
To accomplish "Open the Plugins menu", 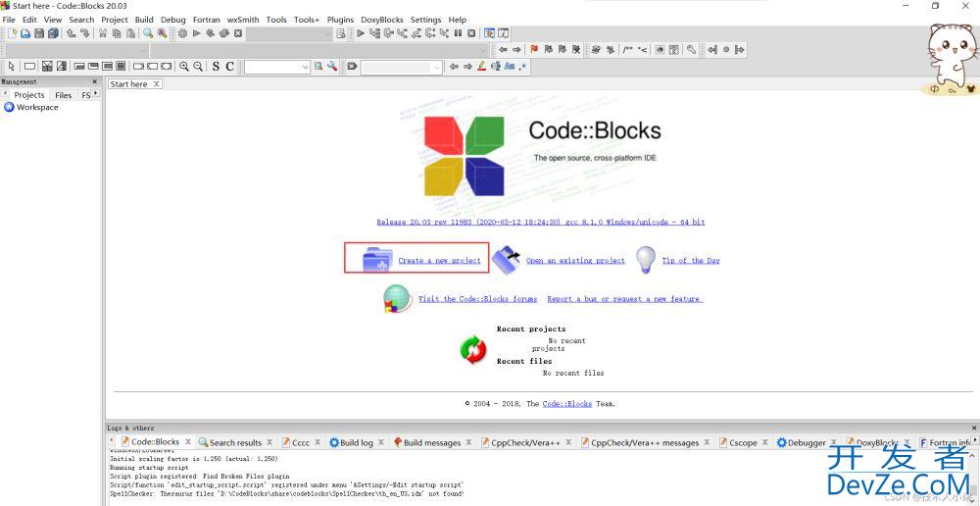I will tap(340, 20).
